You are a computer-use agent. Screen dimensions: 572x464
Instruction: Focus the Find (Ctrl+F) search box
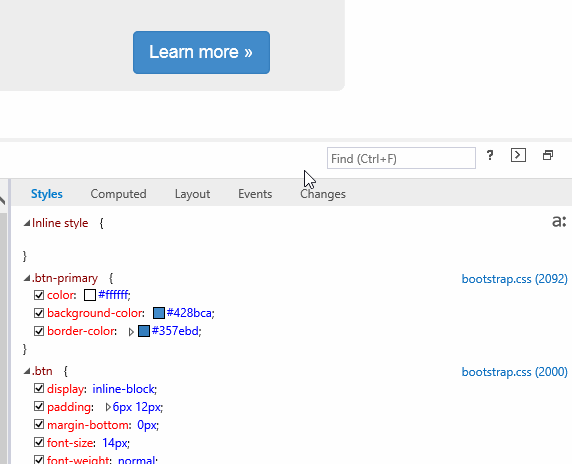(x=401, y=158)
